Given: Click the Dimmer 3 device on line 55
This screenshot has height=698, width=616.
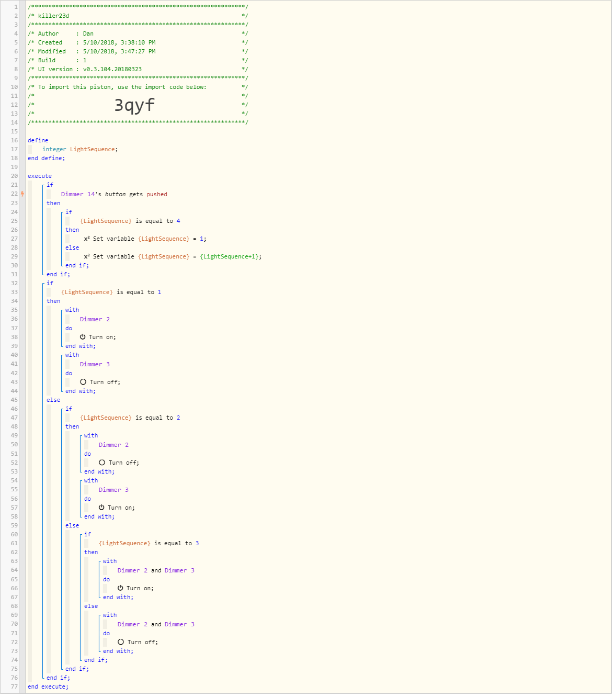Looking at the screenshot, I should coord(113,490).
